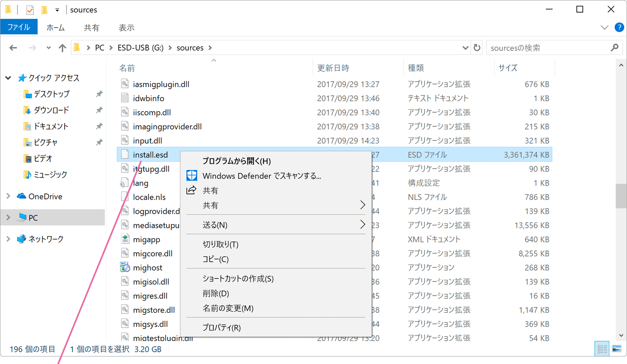The image size is (627, 364).
Task: Click the Properties quick access toolbar icon
Action: (x=30, y=10)
